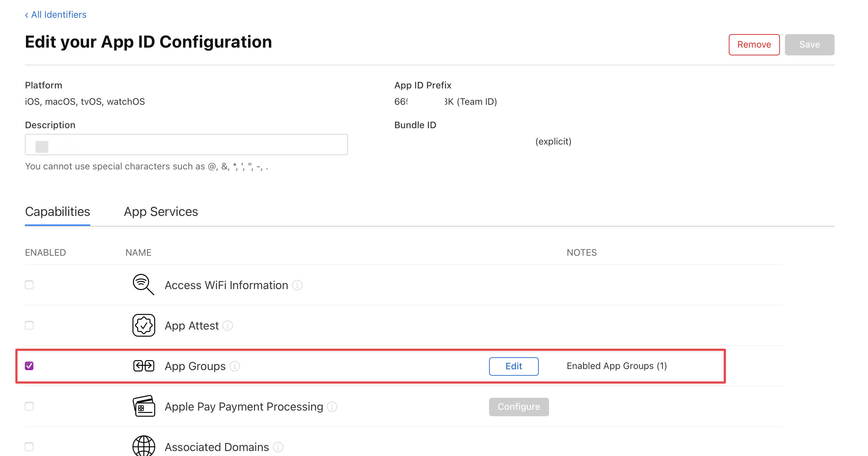Image resolution: width=868 pixels, height=456 pixels.
Task: Enable the Access WiFi Information checkbox
Action: [x=29, y=285]
